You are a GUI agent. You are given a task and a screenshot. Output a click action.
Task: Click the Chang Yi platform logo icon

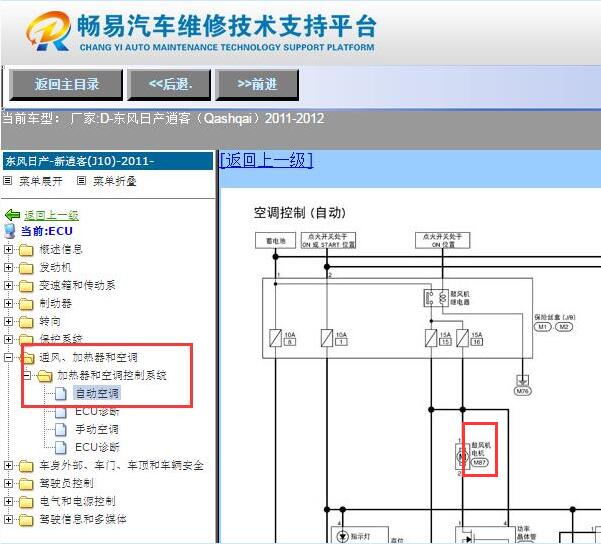pos(49,31)
